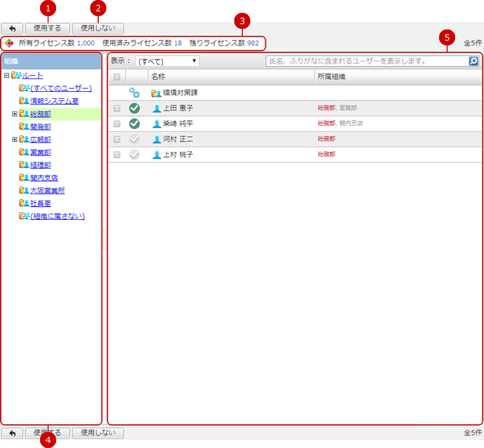Click the user name search field
Screen dimensions: 484x448
tap(366, 62)
